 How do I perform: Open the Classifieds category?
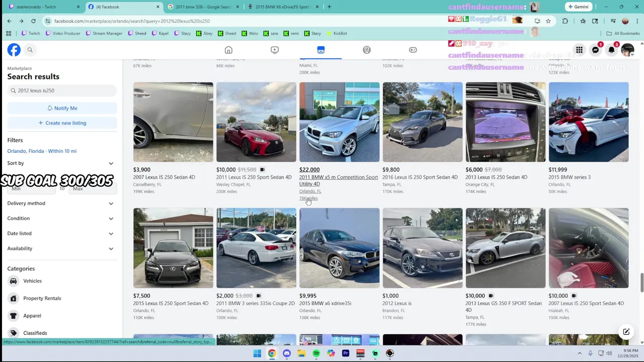click(35, 333)
